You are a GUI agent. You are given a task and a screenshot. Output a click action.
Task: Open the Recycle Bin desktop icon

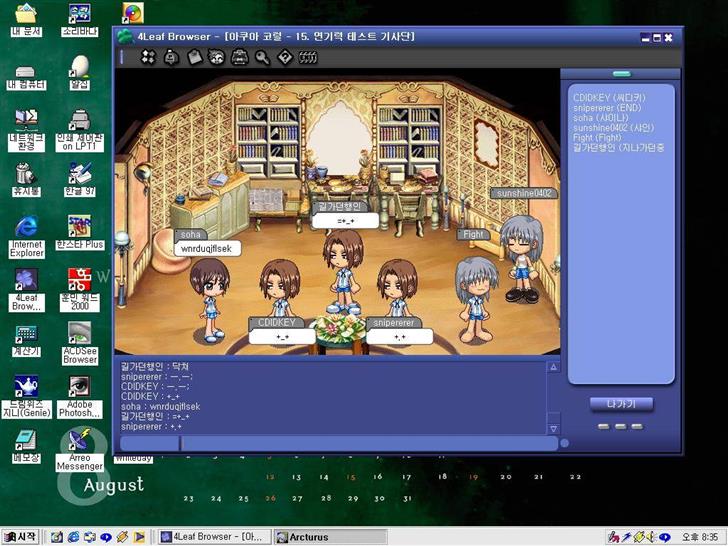pyautogui.click(x=26, y=179)
